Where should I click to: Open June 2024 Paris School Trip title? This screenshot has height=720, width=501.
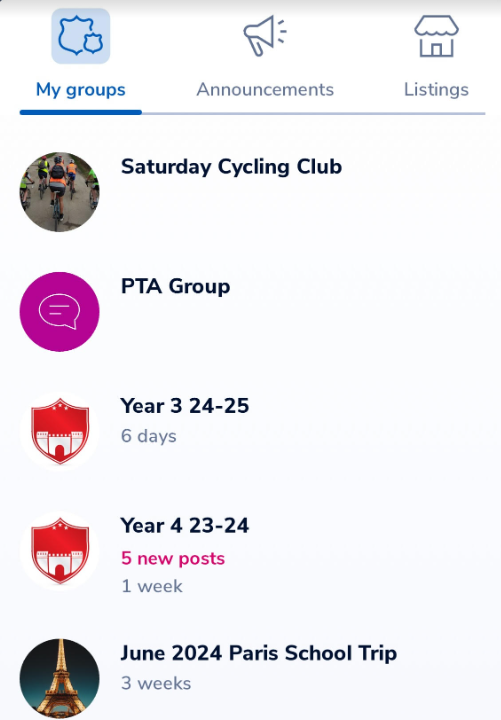point(259,653)
